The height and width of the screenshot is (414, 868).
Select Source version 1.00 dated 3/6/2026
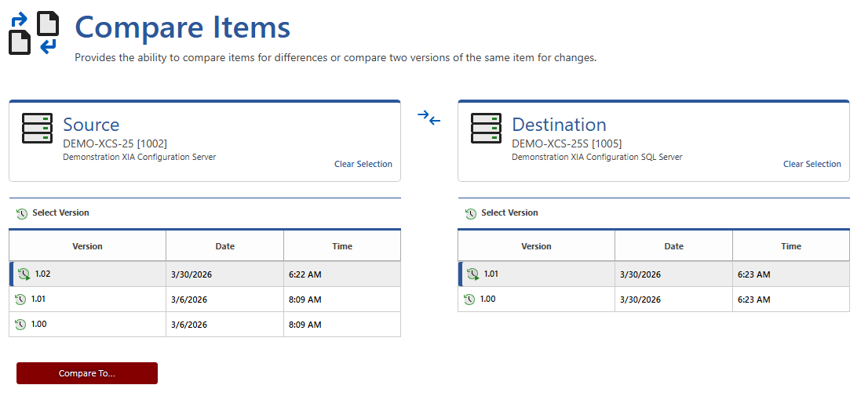[204, 325]
